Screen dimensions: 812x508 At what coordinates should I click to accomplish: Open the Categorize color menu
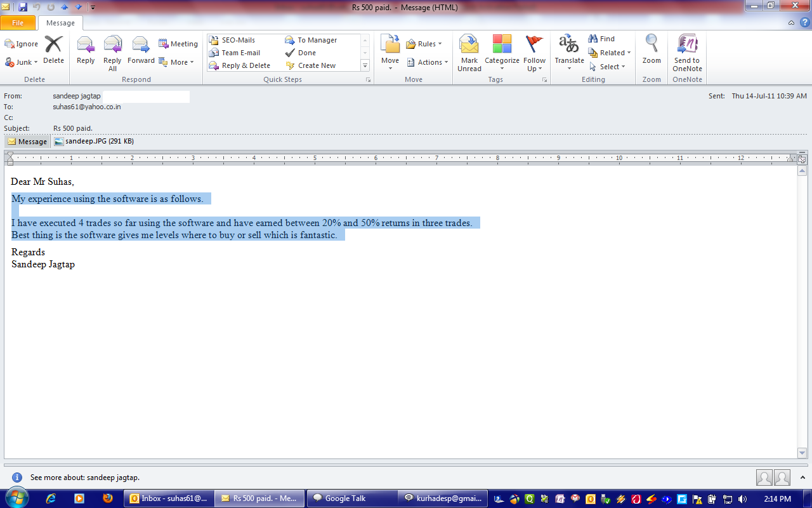click(502, 53)
